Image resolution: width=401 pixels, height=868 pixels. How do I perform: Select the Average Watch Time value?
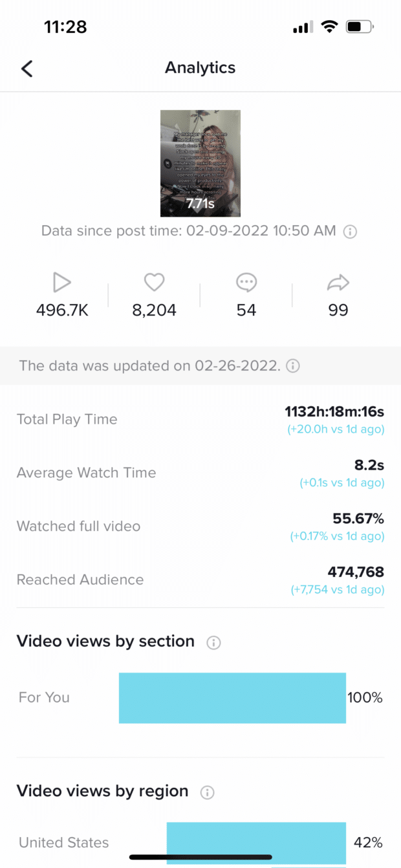(371, 464)
